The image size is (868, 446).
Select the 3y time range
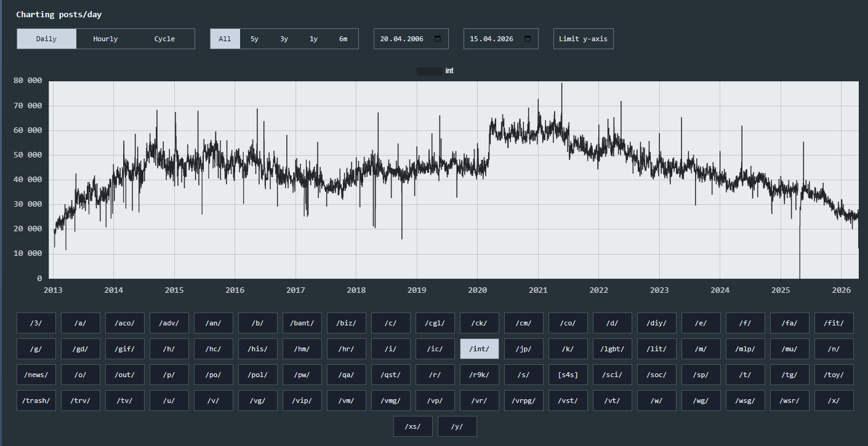[284, 39]
